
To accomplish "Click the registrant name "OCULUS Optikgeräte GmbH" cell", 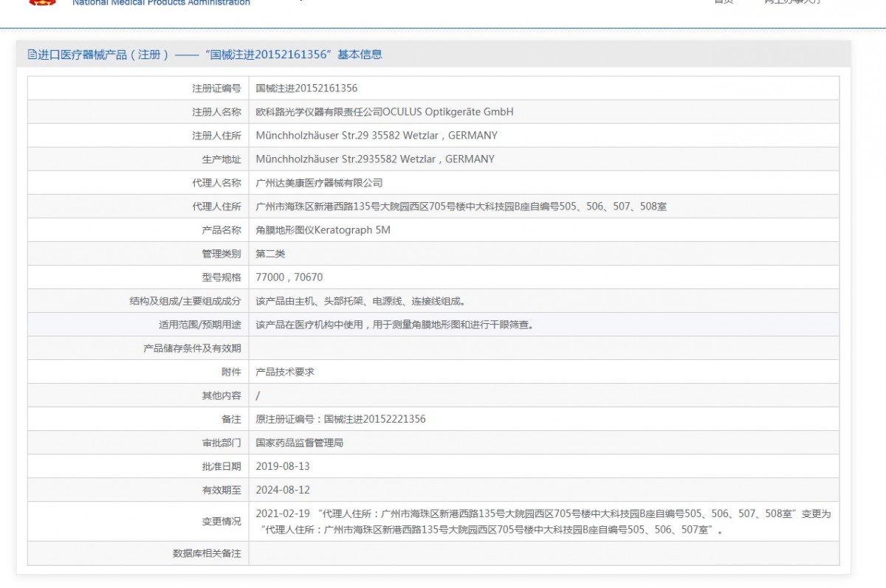I will [x=384, y=112].
